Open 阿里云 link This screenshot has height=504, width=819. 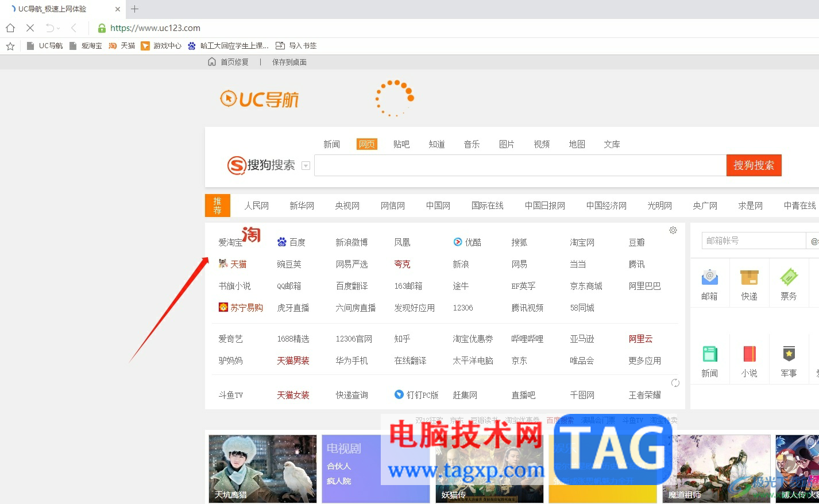640,339
